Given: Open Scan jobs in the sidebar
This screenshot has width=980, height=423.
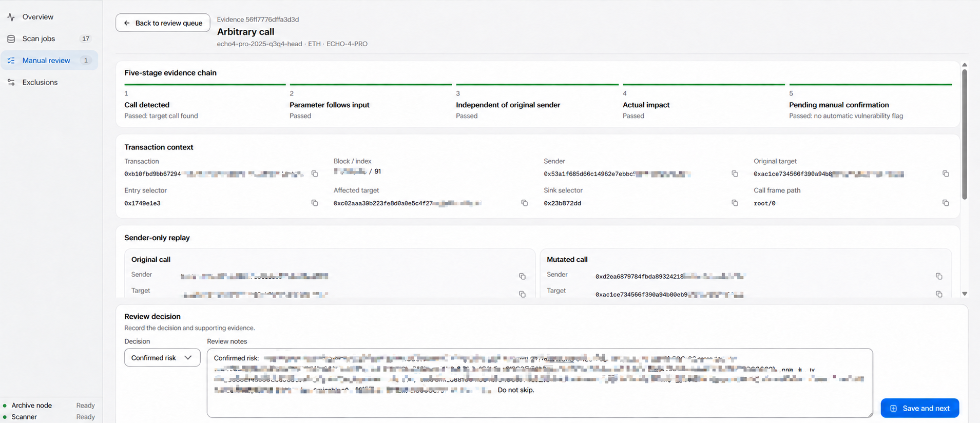Looking at the screenshot, I should [x=49, y=39].
